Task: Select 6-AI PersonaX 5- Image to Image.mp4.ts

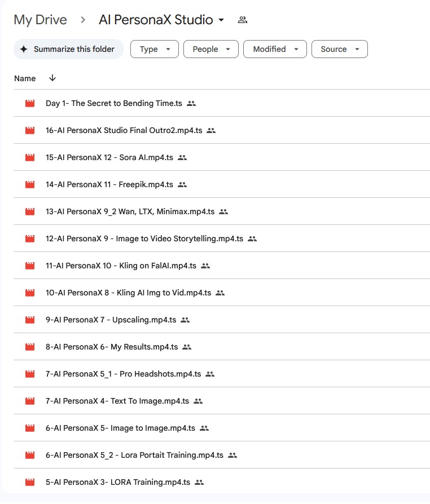Action: coord(222,428)
